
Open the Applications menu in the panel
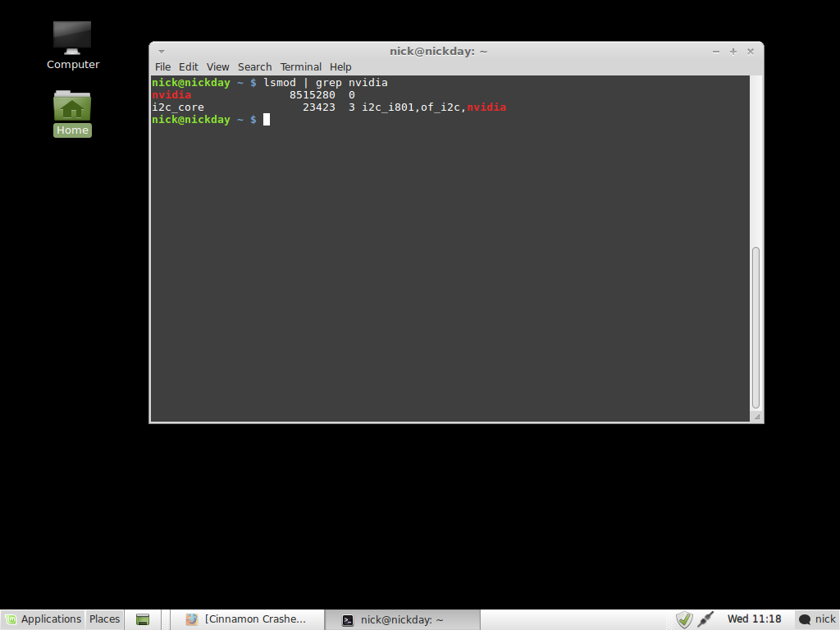tap(43, 619)
